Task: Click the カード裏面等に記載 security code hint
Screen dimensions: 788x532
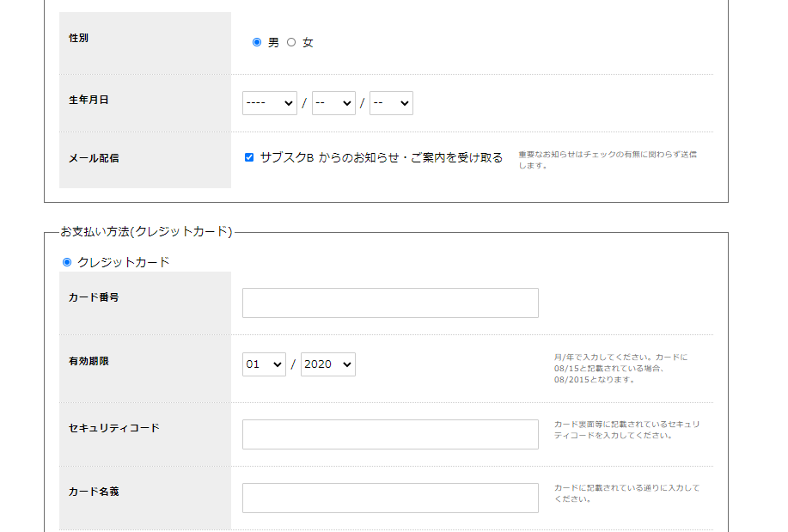Action: [626, 430]
